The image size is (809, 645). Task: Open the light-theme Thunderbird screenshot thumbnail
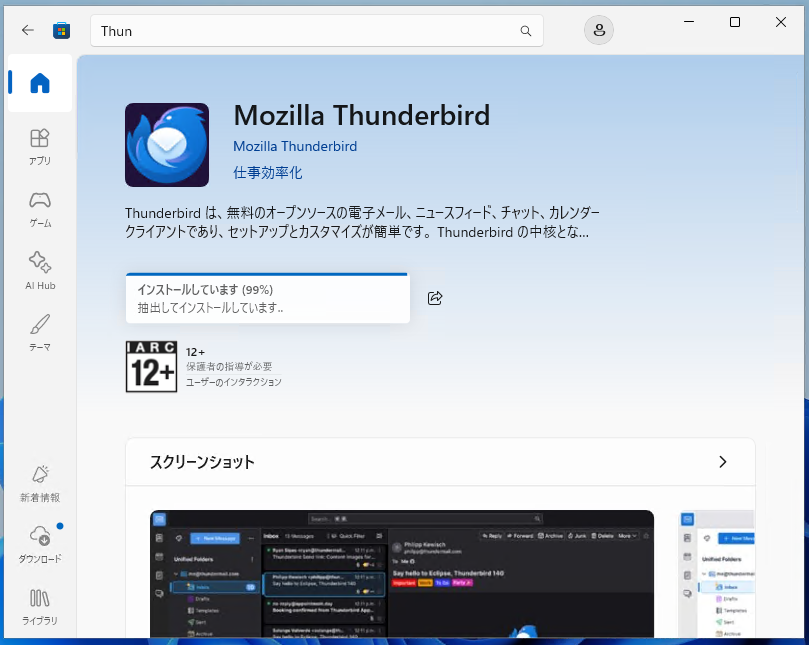coord(717,574)
